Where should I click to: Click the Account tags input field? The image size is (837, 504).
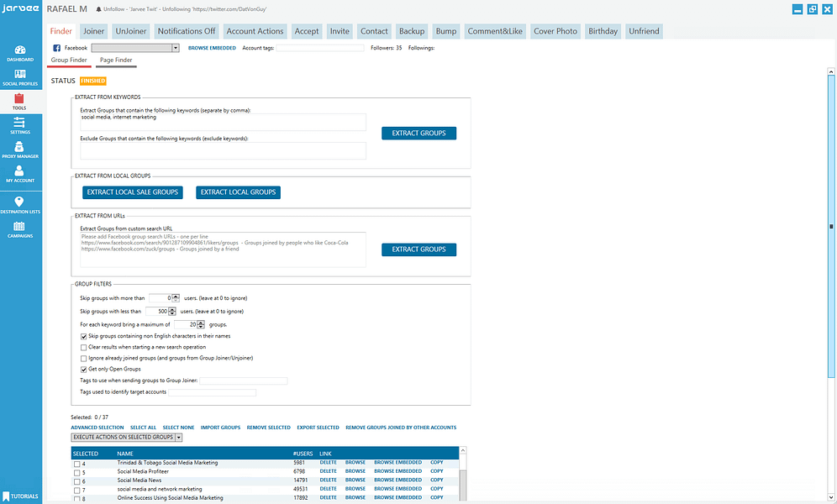[x=319, y=48]
